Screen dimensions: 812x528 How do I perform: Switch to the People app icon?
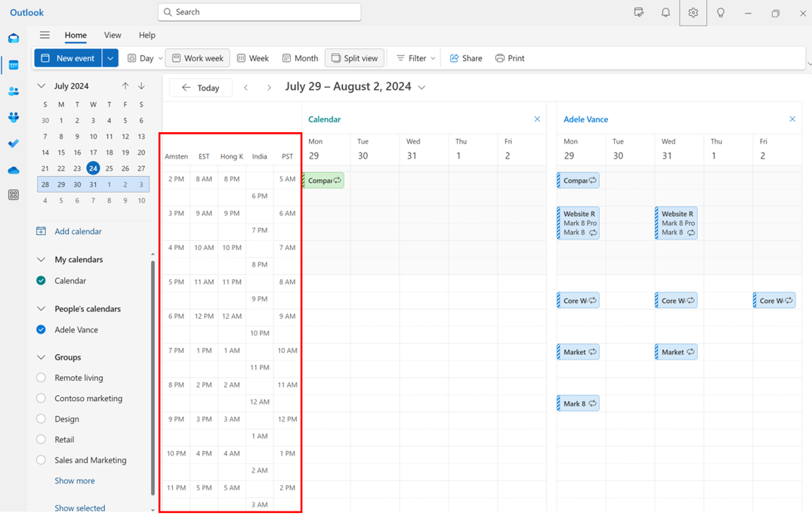14,91
